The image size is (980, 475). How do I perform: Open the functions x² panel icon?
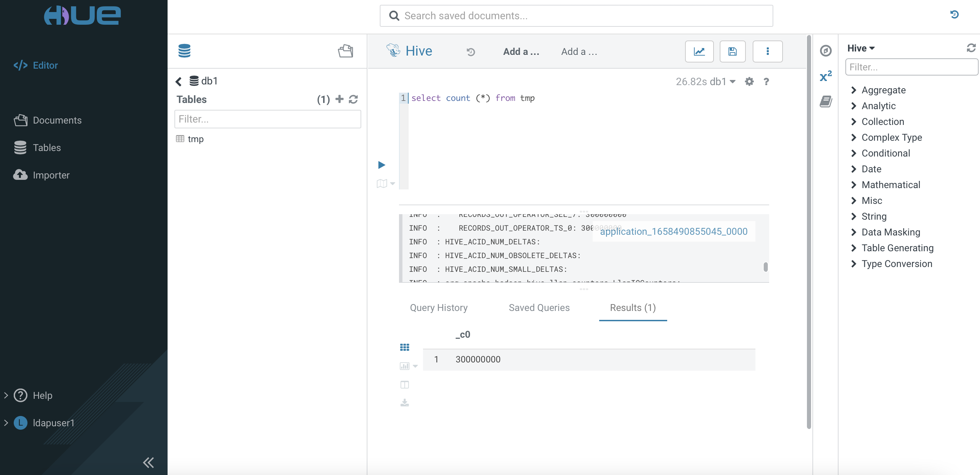(825, 77)
